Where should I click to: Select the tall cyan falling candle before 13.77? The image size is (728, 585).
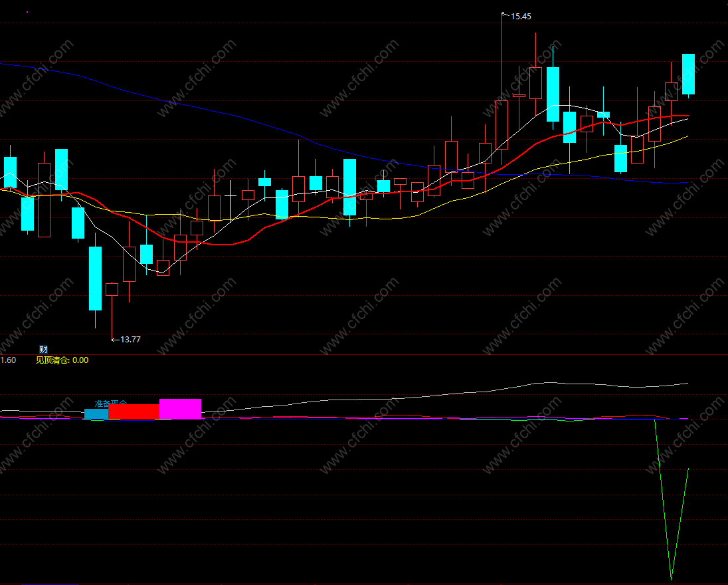tap(95, 279)
